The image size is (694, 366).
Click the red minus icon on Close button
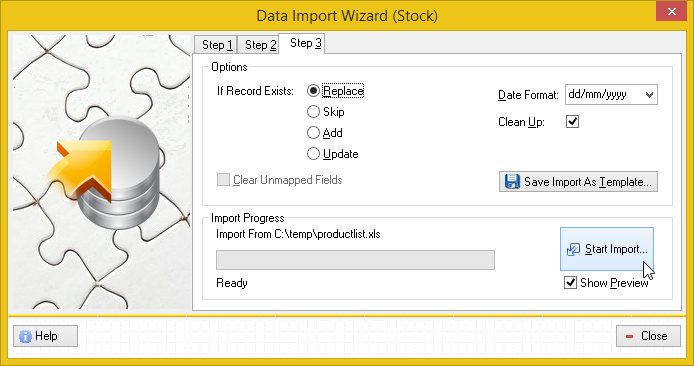click(x=629, y=336)
